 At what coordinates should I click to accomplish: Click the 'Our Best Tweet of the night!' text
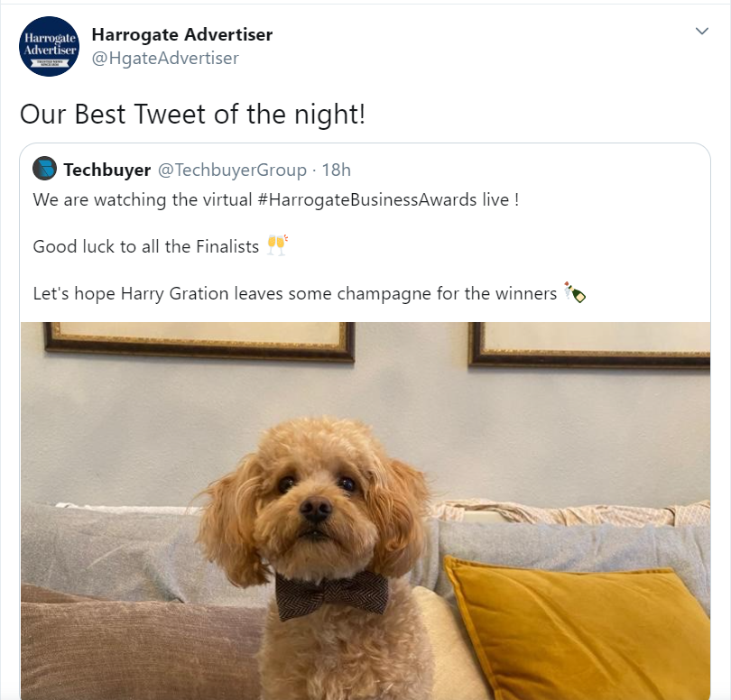[x=192, y=115]
